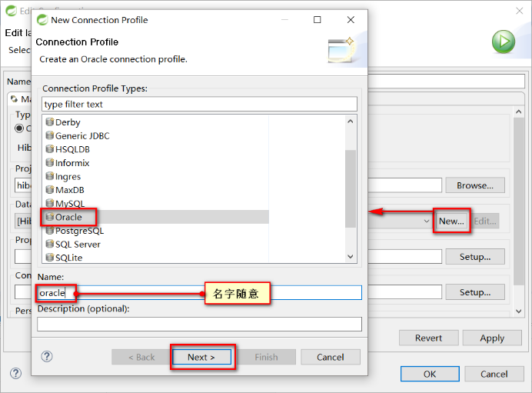Click green run icon in Edit Configuration
The height and width of the screenshot is (393, 532).
(x=504, y=42)
